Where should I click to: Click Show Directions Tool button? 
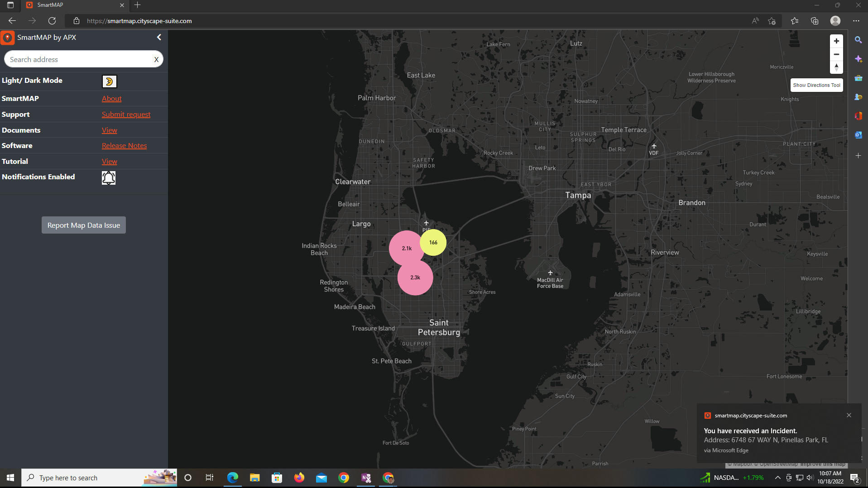pyautogui.click(x=816, y=85)
